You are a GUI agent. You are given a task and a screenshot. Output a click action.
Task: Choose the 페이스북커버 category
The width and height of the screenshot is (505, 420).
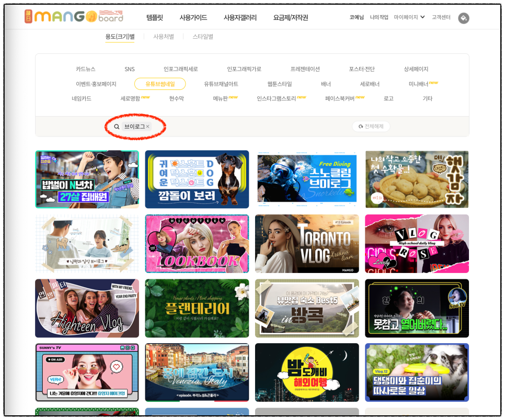click(x=340, y=99)
